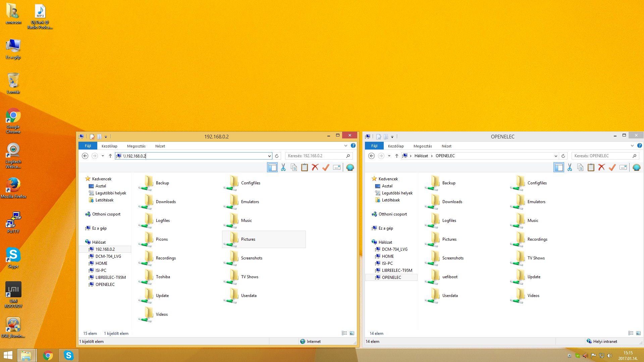
Task: Open address history dropdown in OPENELEC window
Action: pos(555,156)
